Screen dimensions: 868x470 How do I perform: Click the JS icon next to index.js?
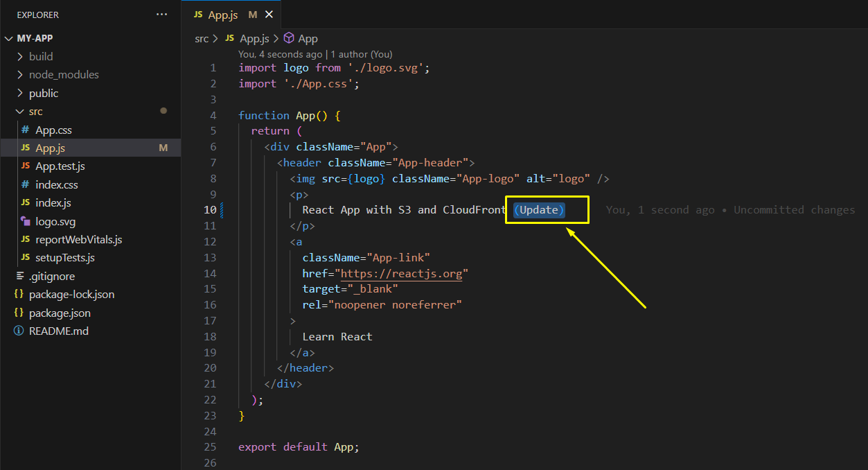tap(26, 203)
